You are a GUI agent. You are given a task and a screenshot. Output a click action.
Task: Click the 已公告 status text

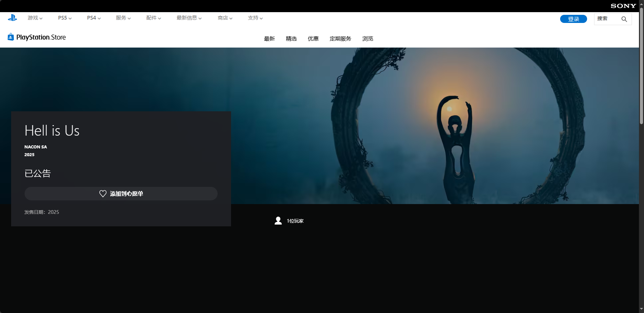(x=37, y=173)
